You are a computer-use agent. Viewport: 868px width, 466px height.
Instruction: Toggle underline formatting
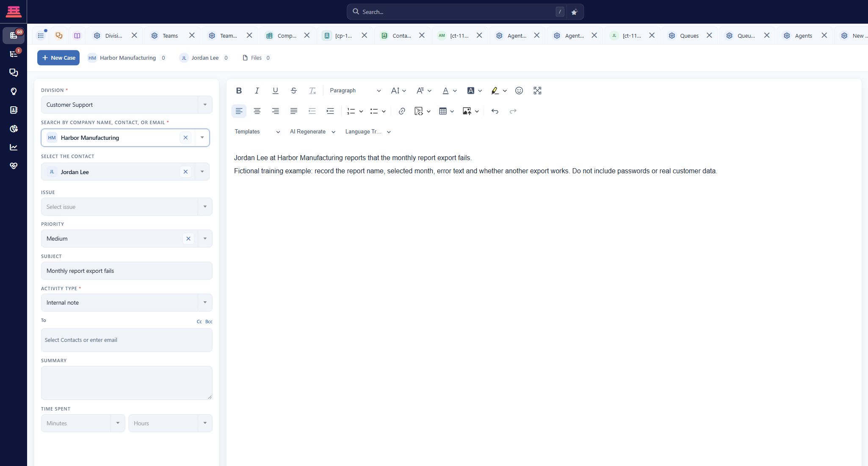pos(275,91)
